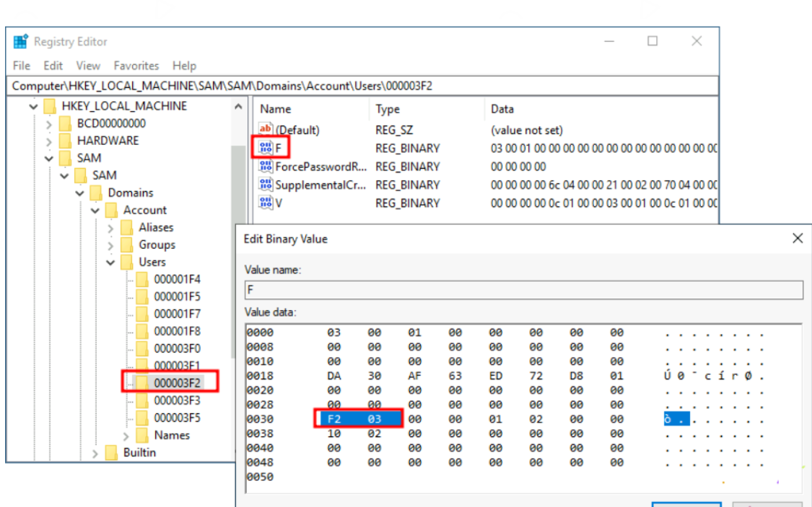Select the (Default) string value icon
This screenshot has height=507, width=812.
tap(265, 129)
